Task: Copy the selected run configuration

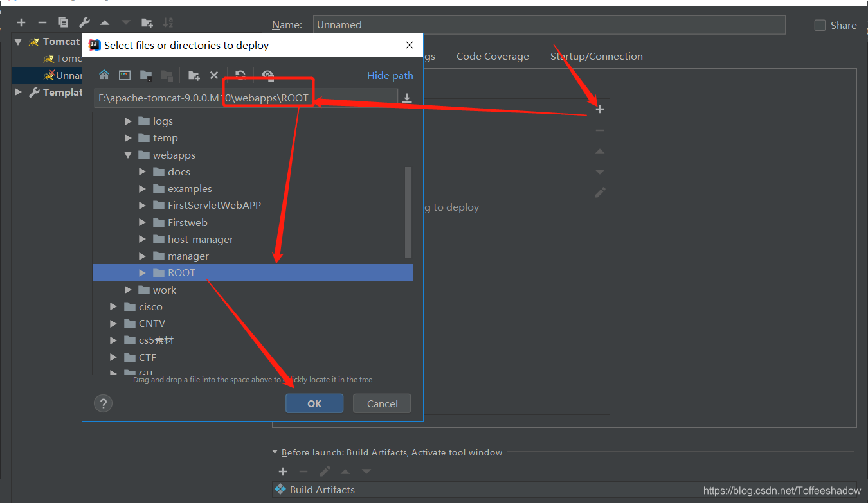Action: point(63,22)
